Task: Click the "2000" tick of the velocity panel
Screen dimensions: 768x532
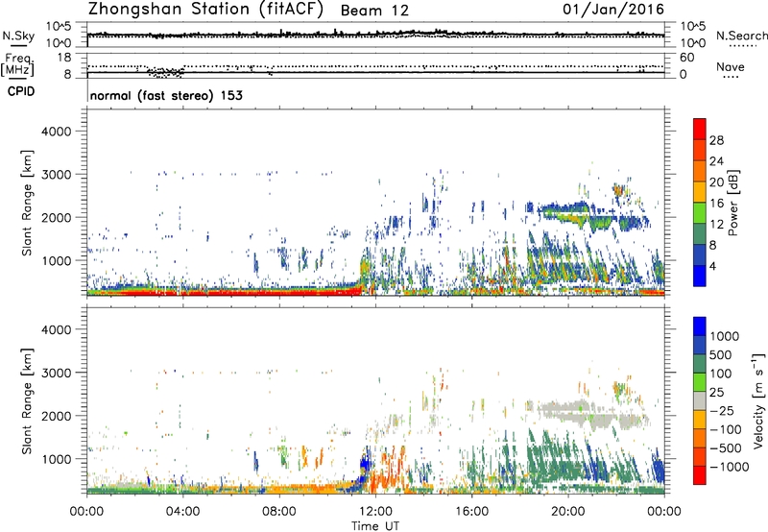Action: [57, 416]
